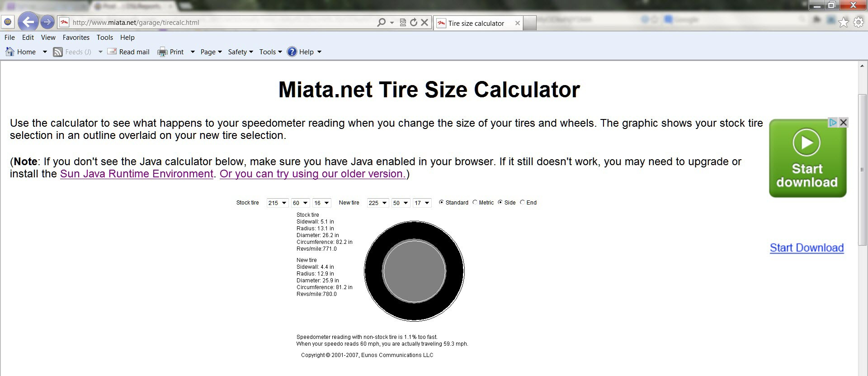Open new tire width dropdown showing 225

pyautogui.click(x=377, y=203)
